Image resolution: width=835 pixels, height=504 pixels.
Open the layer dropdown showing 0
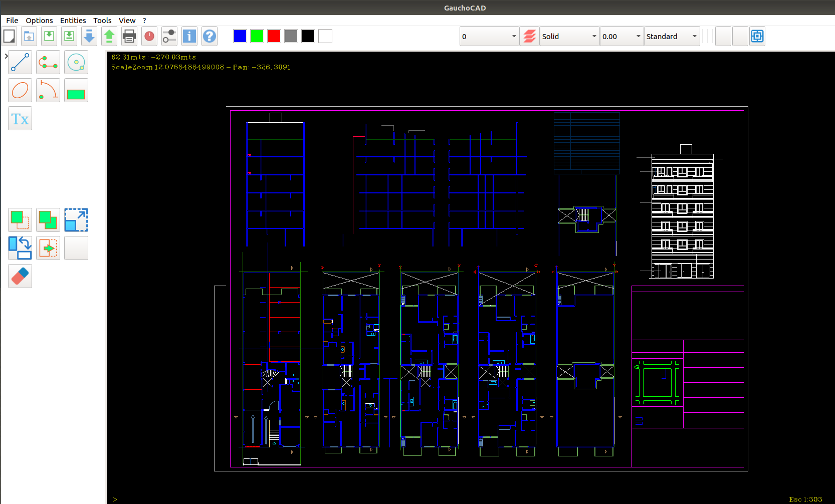489,37
